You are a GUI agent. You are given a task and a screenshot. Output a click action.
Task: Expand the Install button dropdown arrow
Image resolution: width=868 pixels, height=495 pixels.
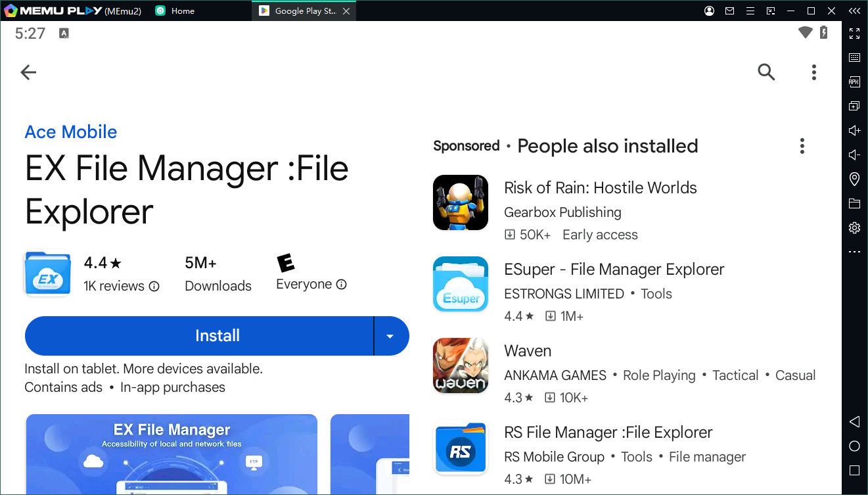pyautogui.click(x=390, y=336)
